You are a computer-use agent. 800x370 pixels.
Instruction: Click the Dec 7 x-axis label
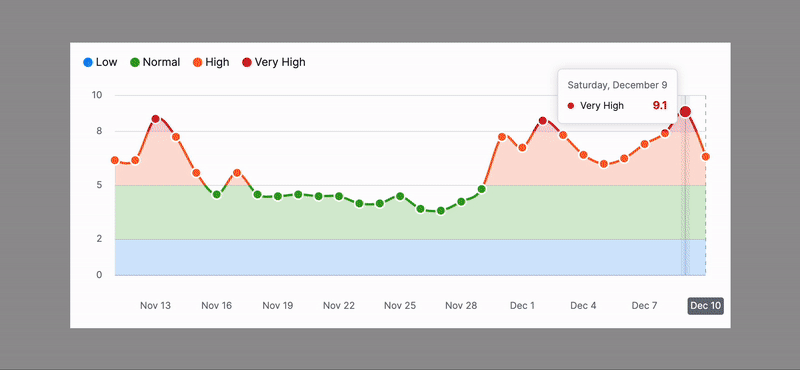644,306
